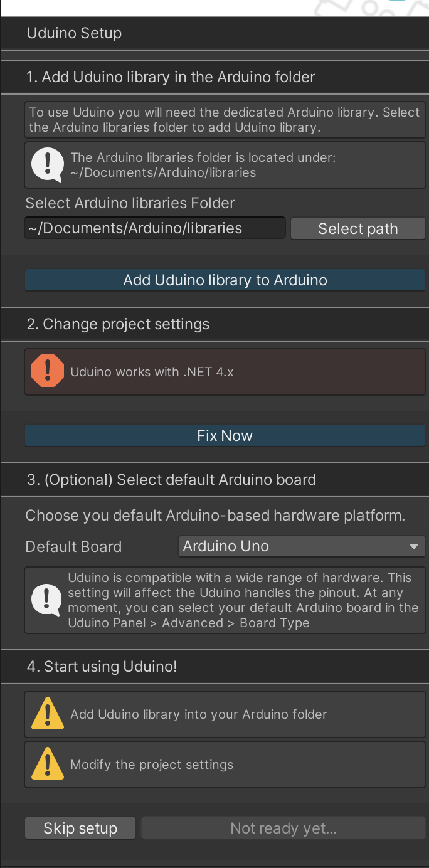429x868 pixels.
Task: Click section 1 Add Uduino library header
Action: 171,77
